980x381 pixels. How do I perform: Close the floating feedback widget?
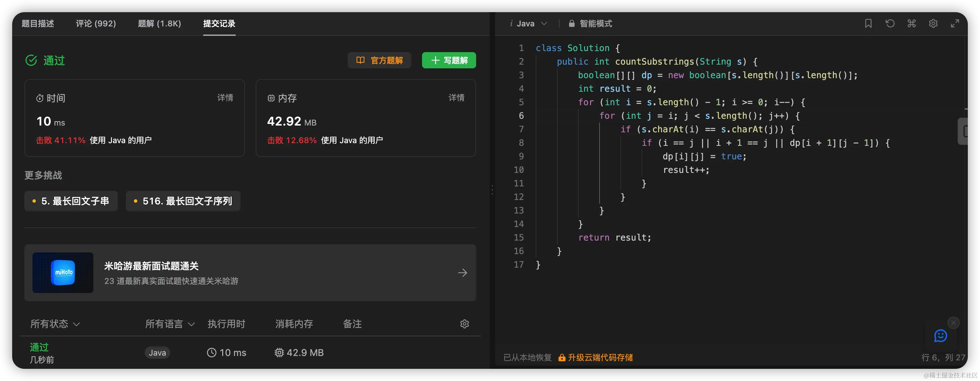[x=953, y=323]
